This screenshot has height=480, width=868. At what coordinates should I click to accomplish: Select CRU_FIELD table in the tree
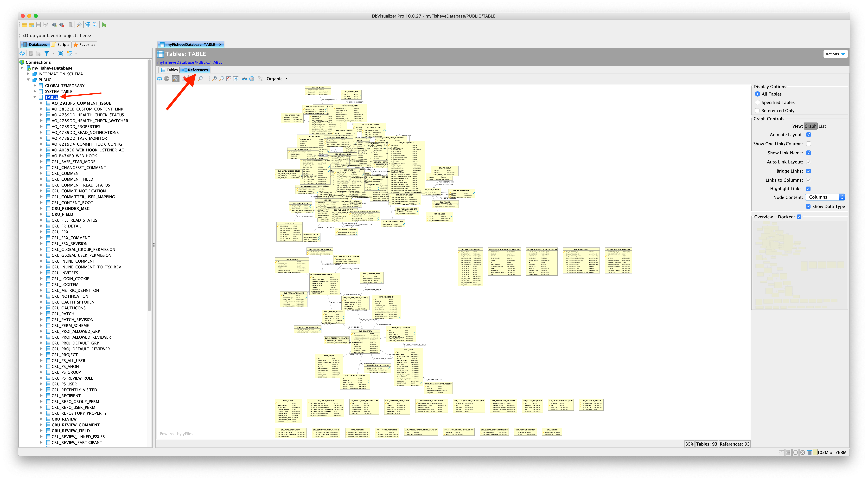(62, 214)
